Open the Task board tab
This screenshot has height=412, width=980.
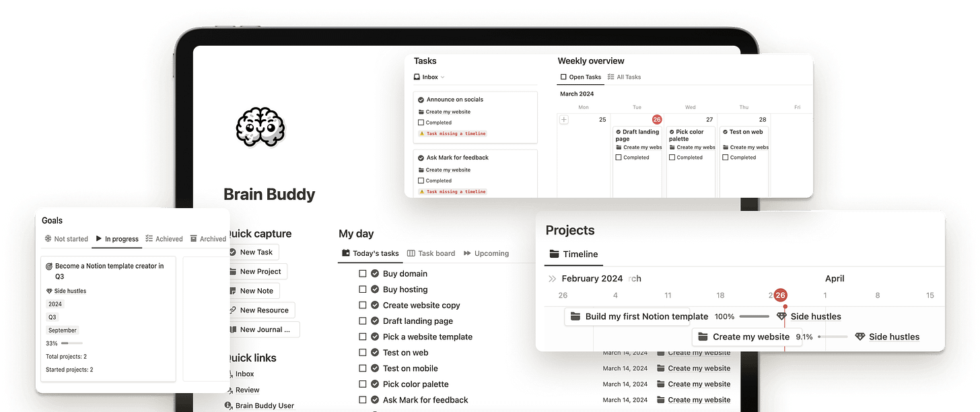coord(431,254)
